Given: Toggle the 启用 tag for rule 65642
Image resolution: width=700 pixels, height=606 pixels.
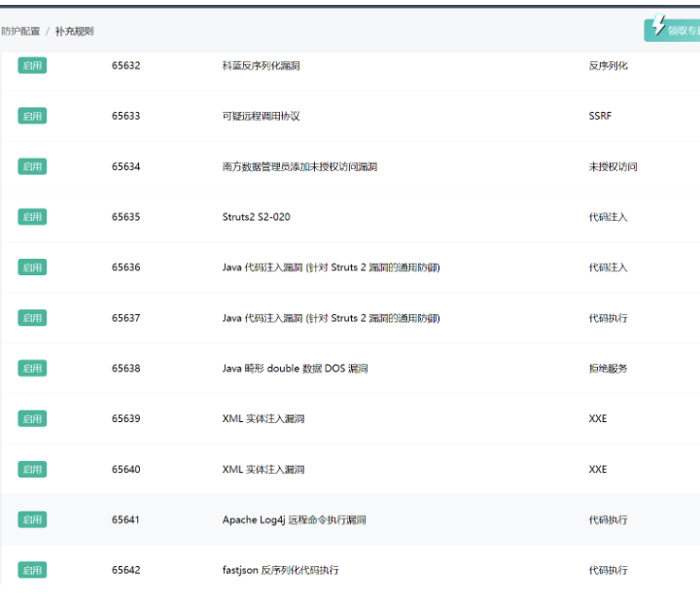Looking at the screenshot, I should (x=32, y=570).
